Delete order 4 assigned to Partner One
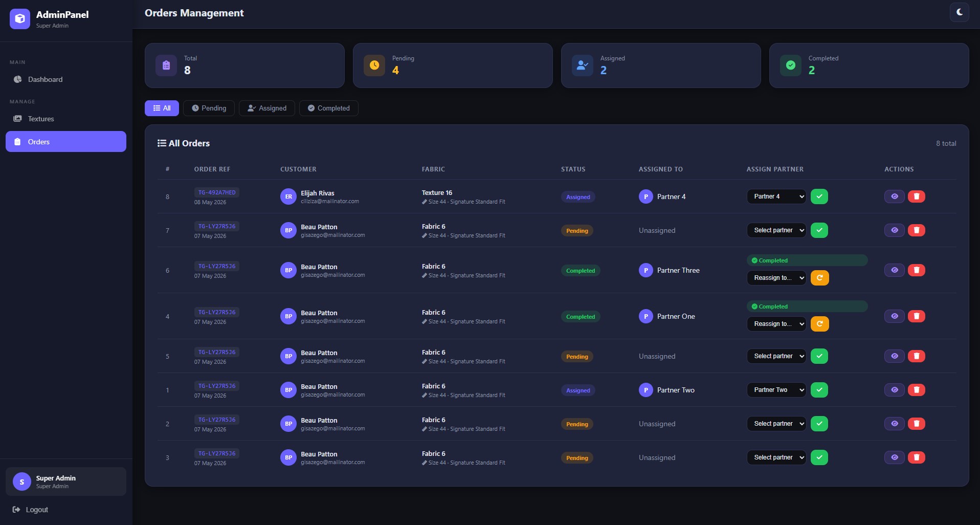980x525 pixels. [917, 316]
